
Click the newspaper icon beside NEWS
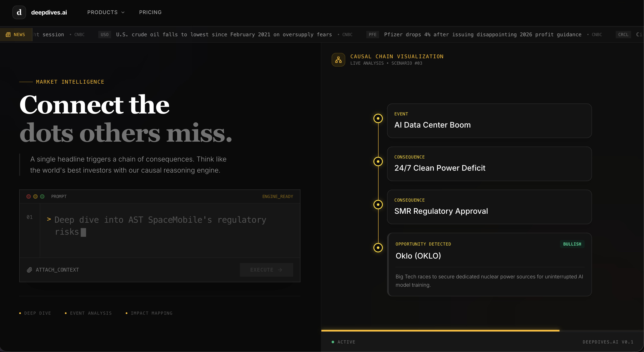pos(8,35)
